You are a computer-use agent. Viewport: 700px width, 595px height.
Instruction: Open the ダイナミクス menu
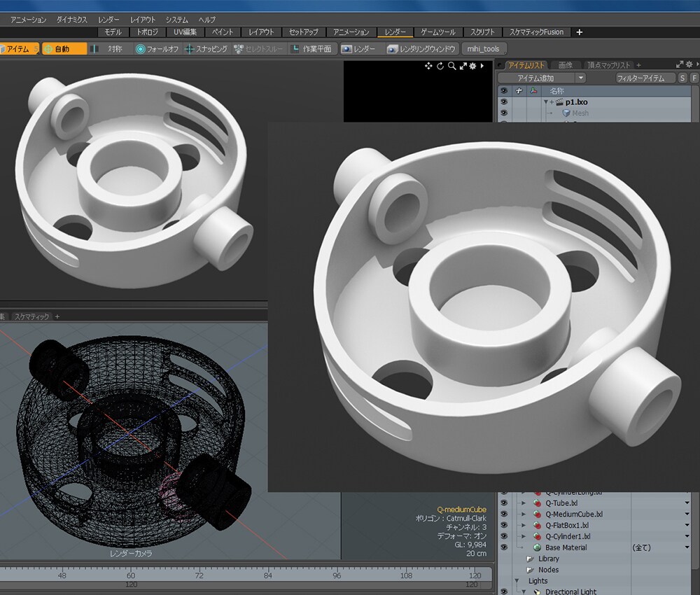pos(71,20)
